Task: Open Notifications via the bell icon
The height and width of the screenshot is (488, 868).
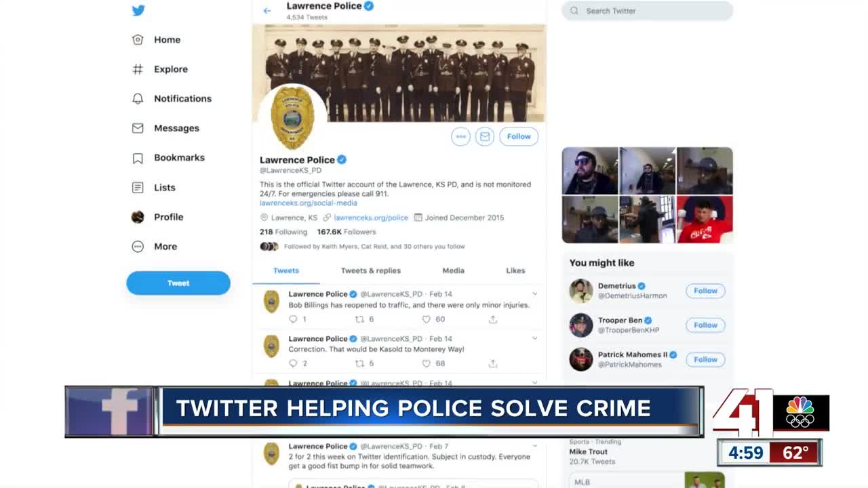Action: pos(138,98)
